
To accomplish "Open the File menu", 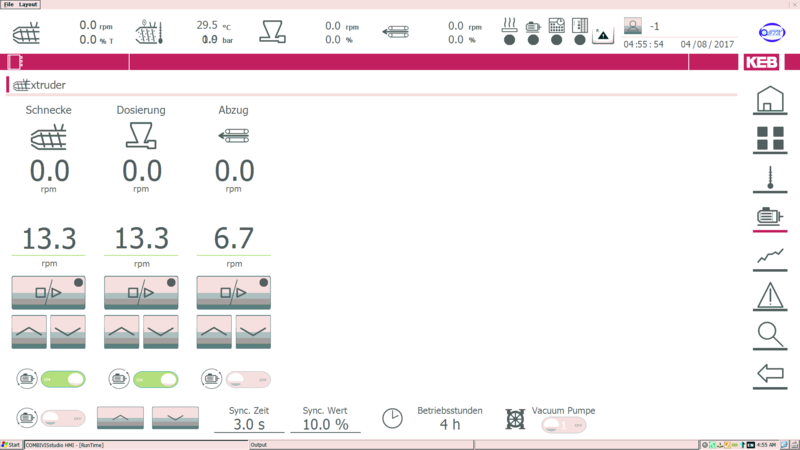I will click(x=9, y=4).
